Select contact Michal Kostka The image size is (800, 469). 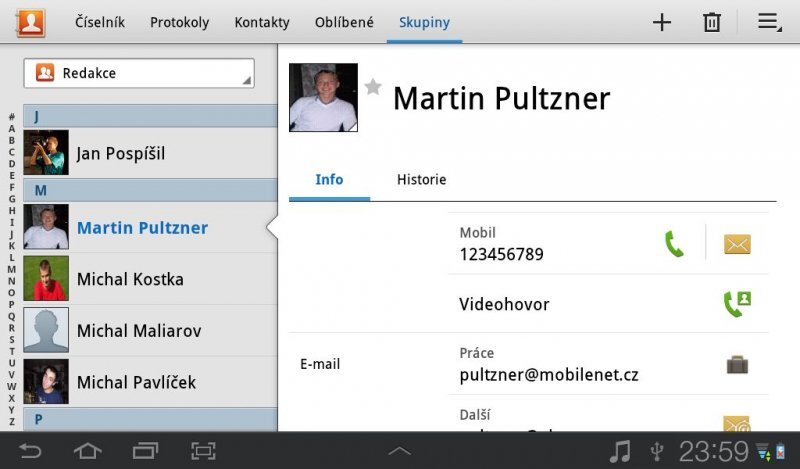tap(130, 279)
